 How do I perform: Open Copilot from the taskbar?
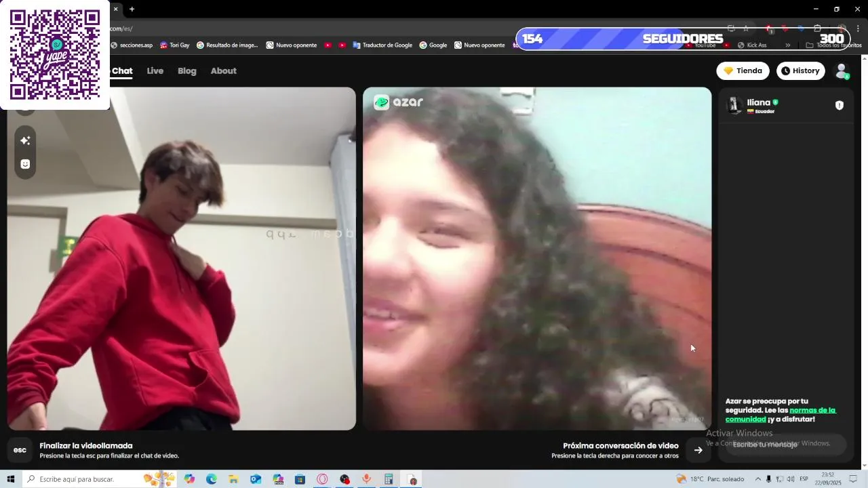tap(189, 479)
